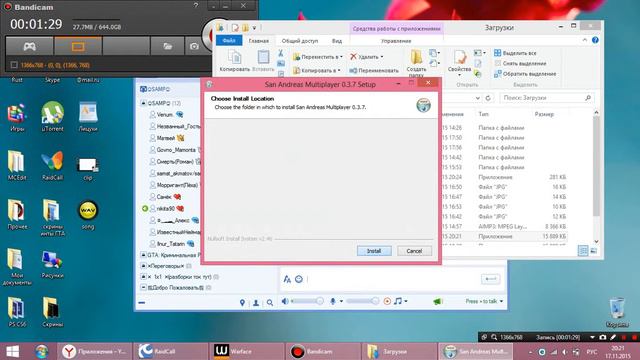The height and width of the screenshot is (360, 640).
Task: Click Копировать in the Explorer ribbon
Action: pyautogui.click(x=235, y=60)
